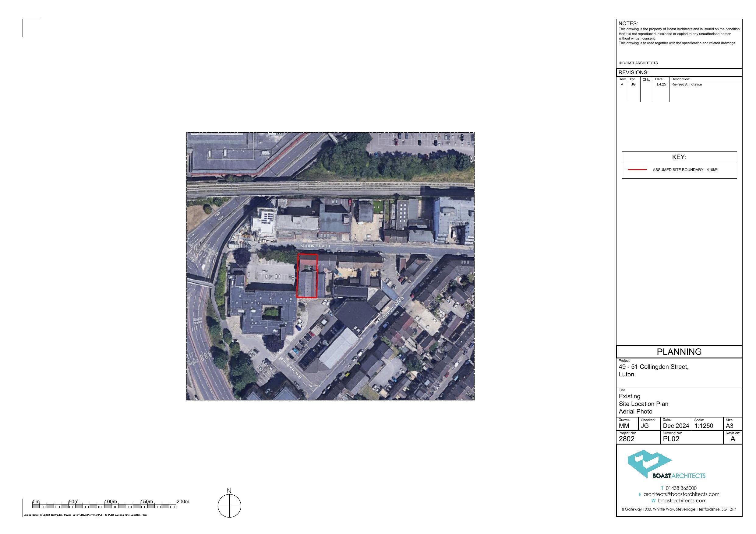
Task: Click the architects@boastarchitects.com email address
Action: pyautogui.click(x=681, y=494)
